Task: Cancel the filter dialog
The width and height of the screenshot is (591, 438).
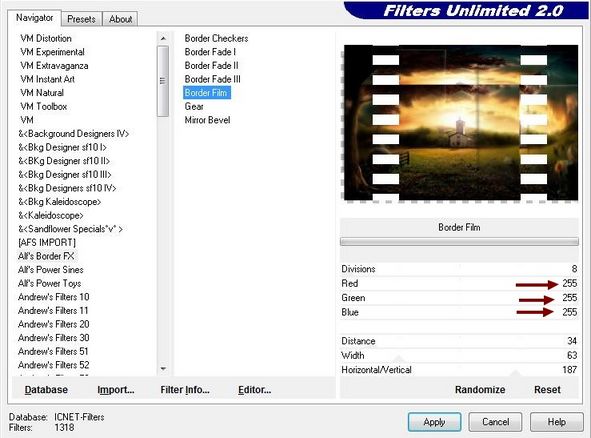Action: pos(495,422)
